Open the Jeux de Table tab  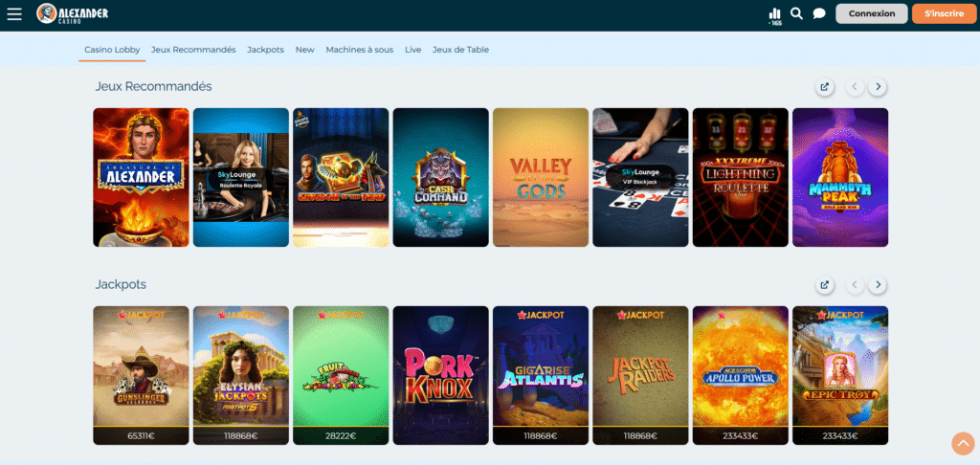[460, 50]
